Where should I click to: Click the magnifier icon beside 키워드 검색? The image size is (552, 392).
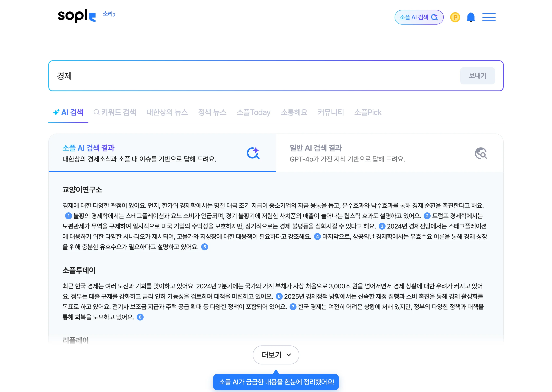pos(96,112)
